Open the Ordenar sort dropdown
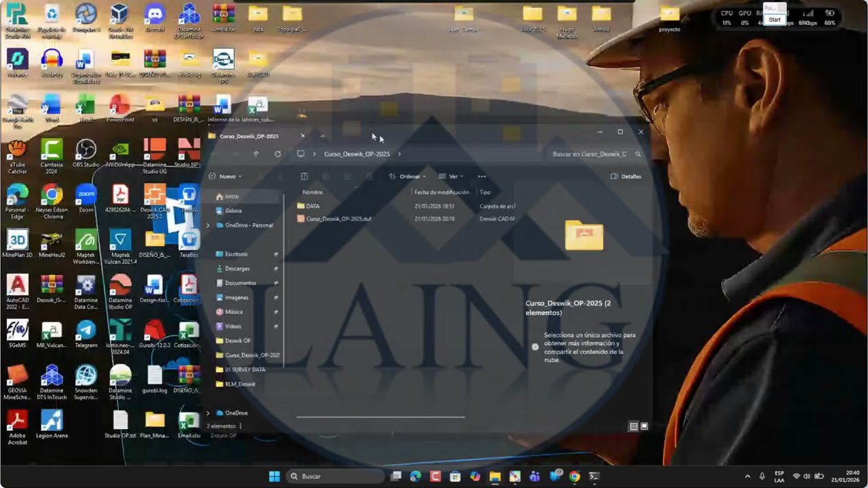This screenshot has width=868, height=488. click(x=408, y=176)
